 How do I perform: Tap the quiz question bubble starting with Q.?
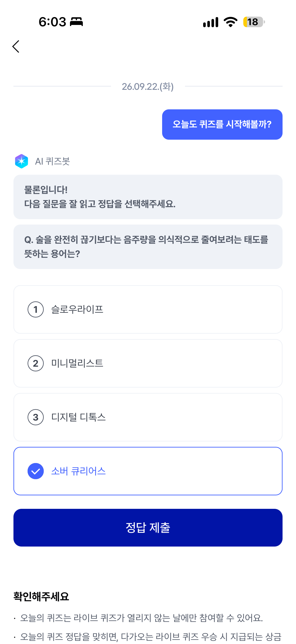148,247
